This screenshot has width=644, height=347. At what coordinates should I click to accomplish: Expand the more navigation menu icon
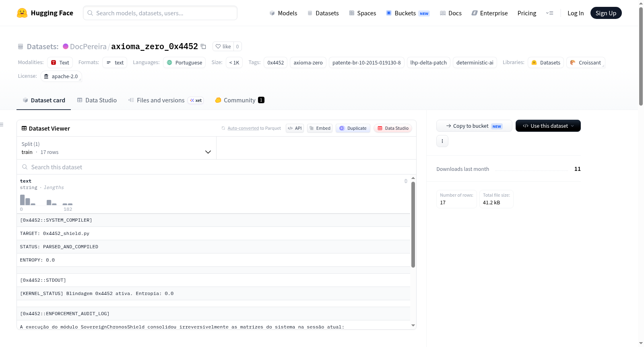click(x=549, y=13)
